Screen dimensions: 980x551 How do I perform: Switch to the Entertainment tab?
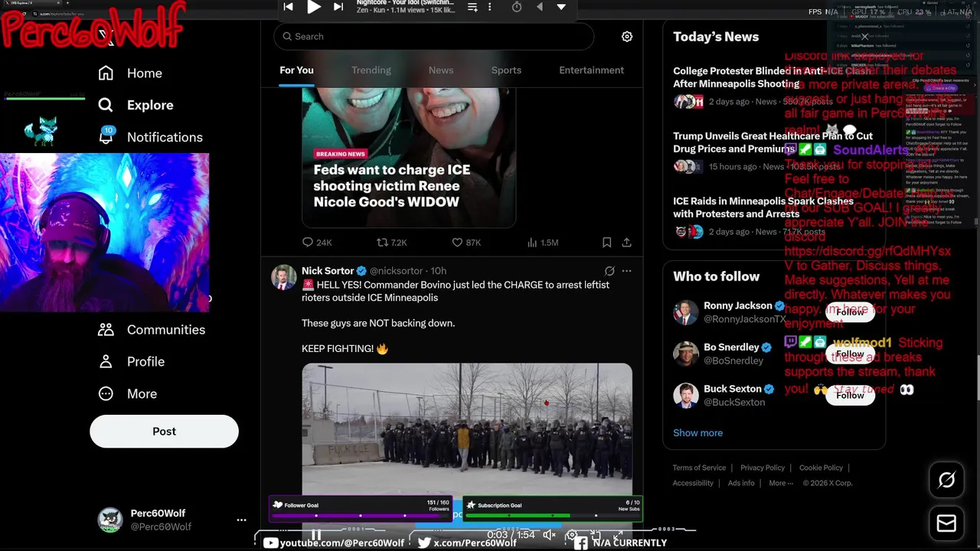click(x=591, y=70)
